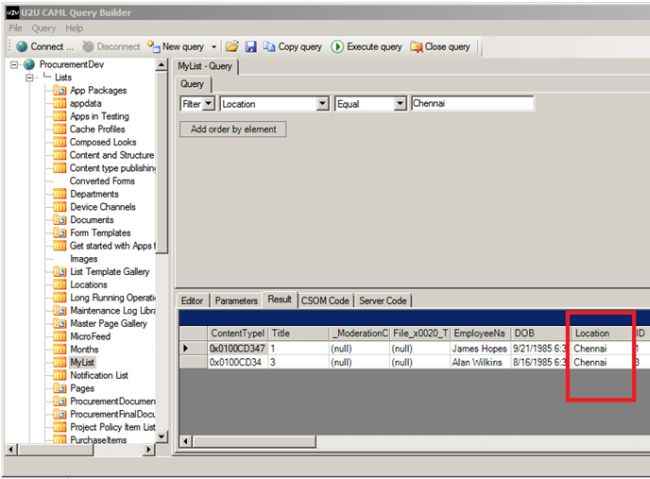
Task: Select the Form Templates library icon
Action: [x=60, y=233]
